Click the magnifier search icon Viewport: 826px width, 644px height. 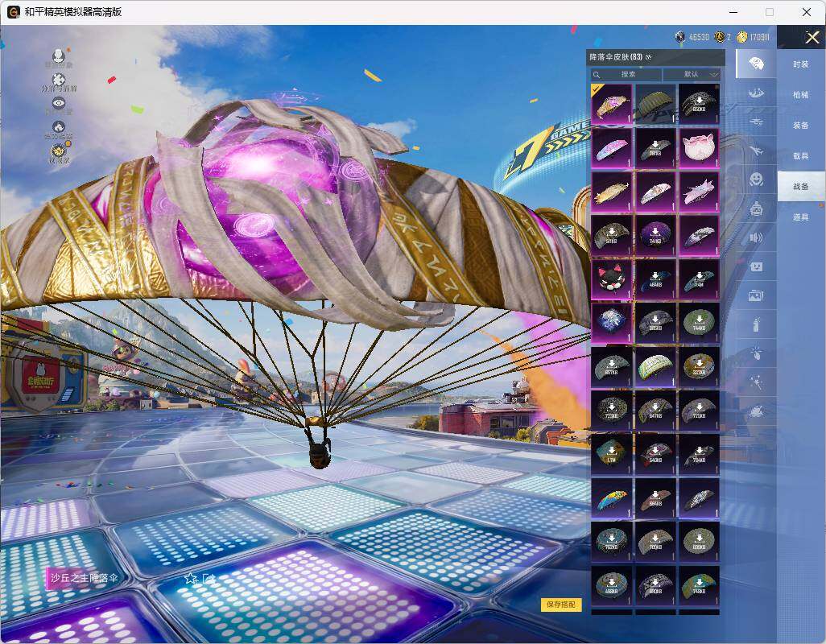click(597, 75)
